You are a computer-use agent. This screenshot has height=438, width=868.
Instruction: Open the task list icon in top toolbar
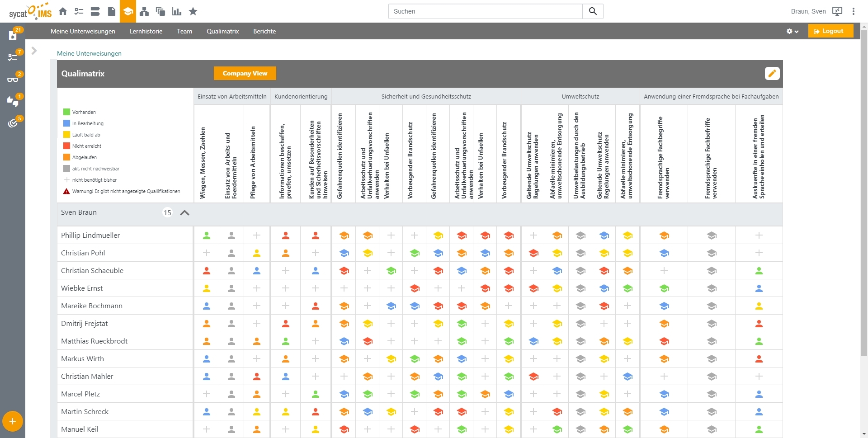click(x=79, y=11)
